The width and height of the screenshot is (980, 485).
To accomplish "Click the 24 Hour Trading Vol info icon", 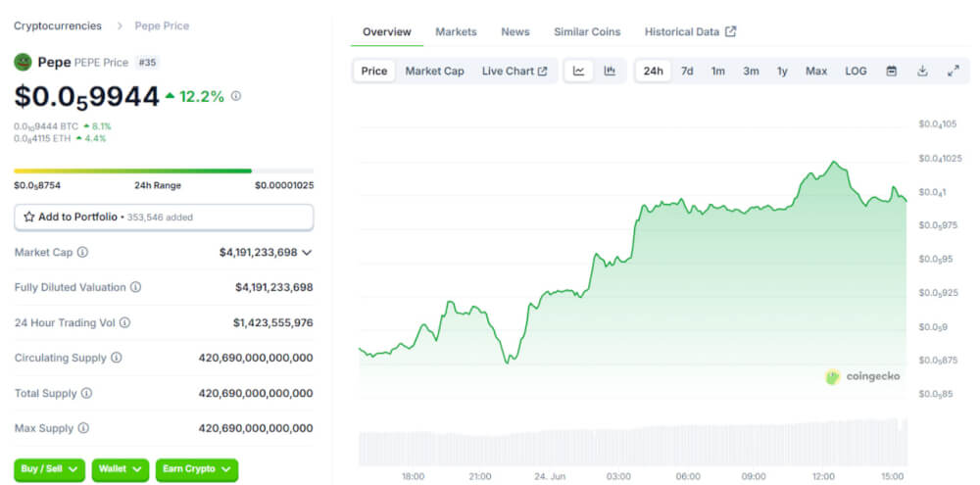I will coord(124,322).
